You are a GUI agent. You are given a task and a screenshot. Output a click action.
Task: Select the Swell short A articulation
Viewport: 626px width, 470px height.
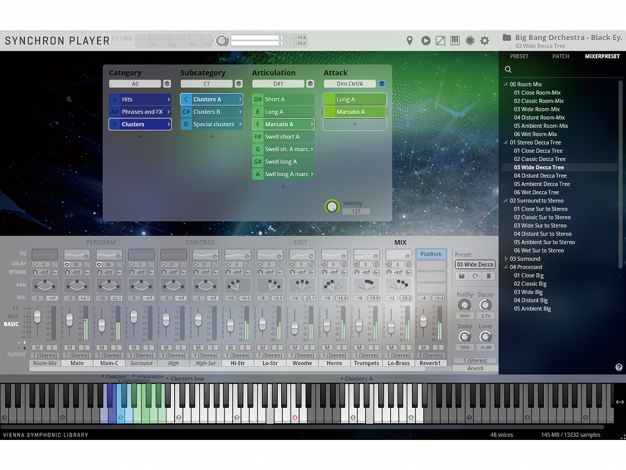coord(283,137)
